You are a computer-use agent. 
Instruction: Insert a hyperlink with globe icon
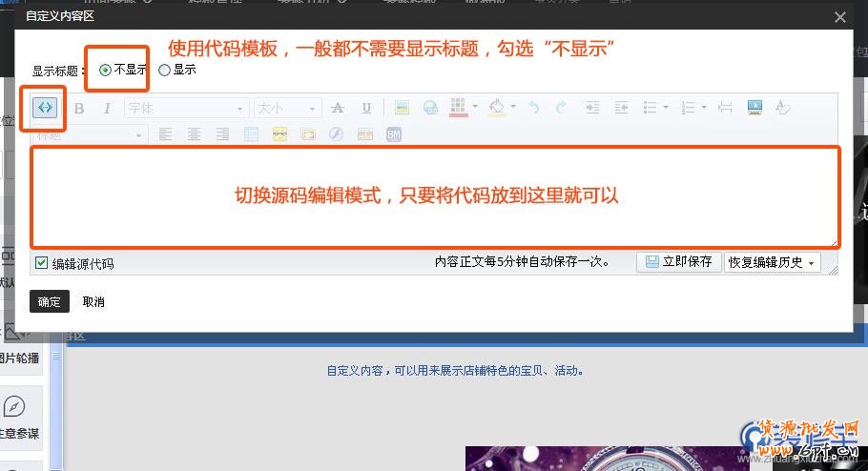tap(430, 108)
